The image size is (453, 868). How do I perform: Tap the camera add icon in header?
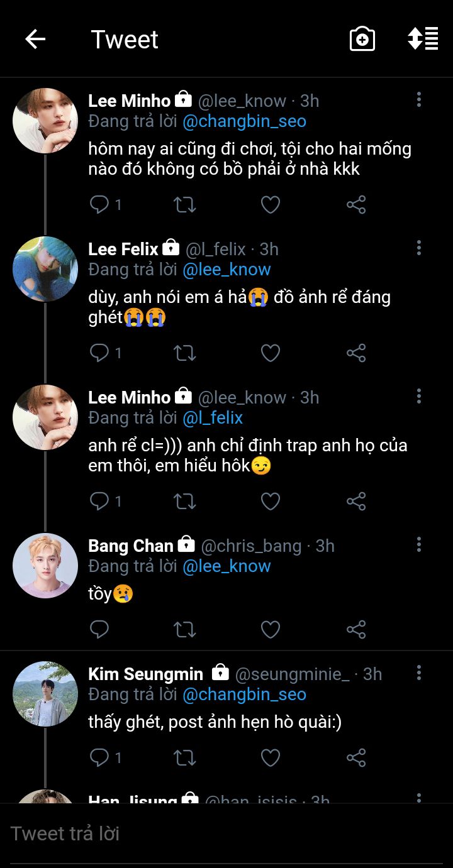point(362,39)
